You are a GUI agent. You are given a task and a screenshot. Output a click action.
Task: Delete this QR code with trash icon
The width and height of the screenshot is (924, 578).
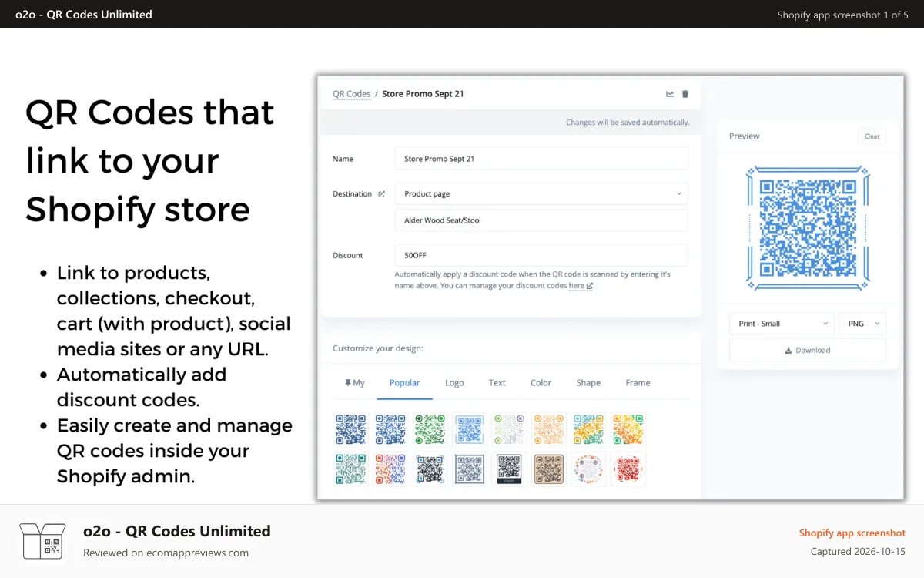[685, 94]
